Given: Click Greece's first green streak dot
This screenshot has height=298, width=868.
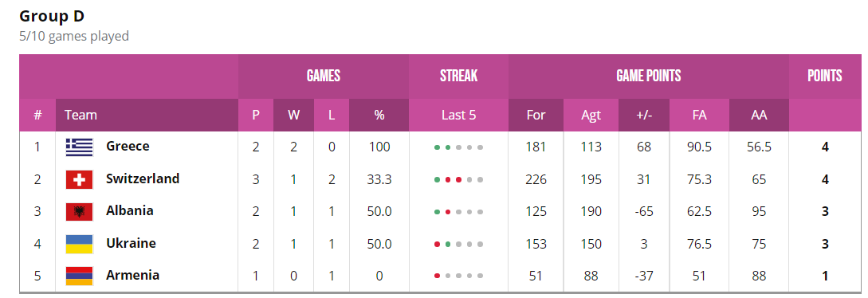Looking at the screenshot, I should point(438,147).
